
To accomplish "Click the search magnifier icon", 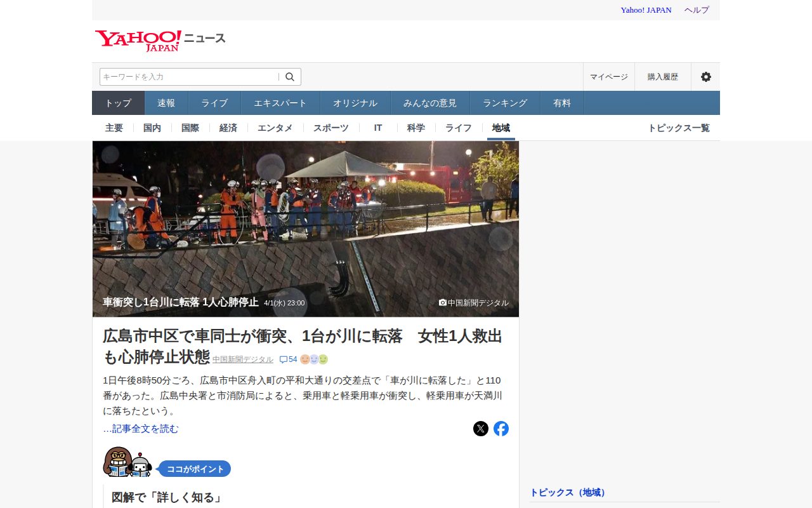I will tap(290, 77).
